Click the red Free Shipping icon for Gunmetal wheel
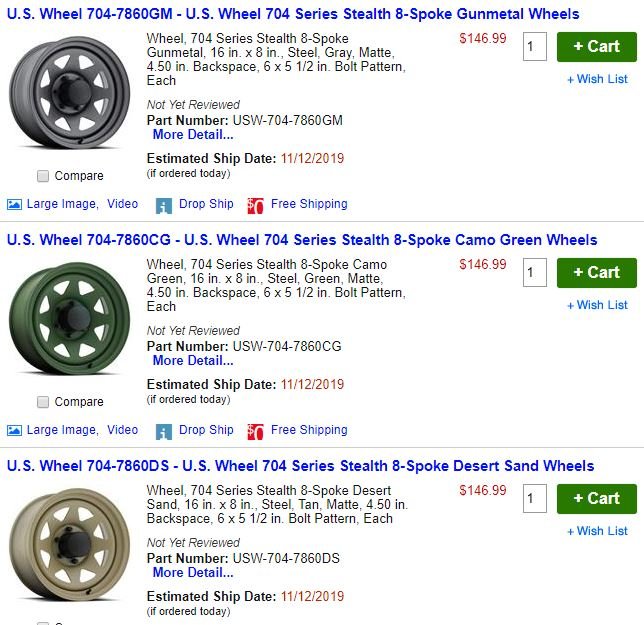644x625 pixels. tap(255, 206)
